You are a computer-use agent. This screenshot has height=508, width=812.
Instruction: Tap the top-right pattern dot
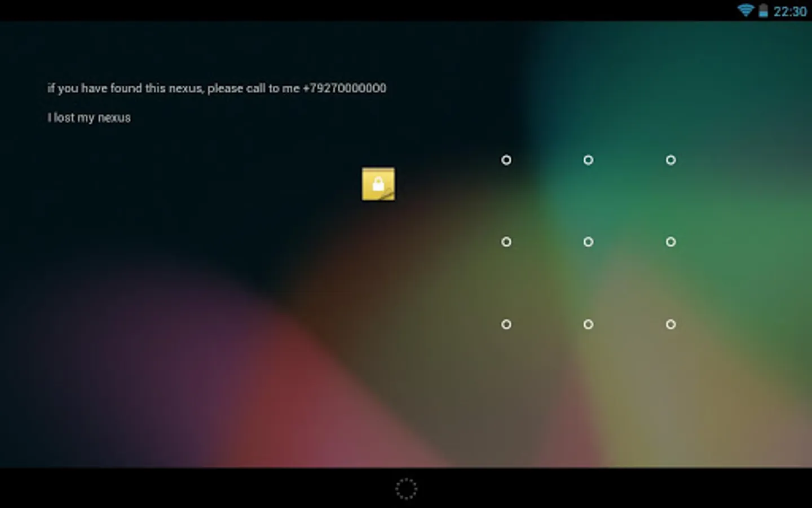tap(670, 160)
